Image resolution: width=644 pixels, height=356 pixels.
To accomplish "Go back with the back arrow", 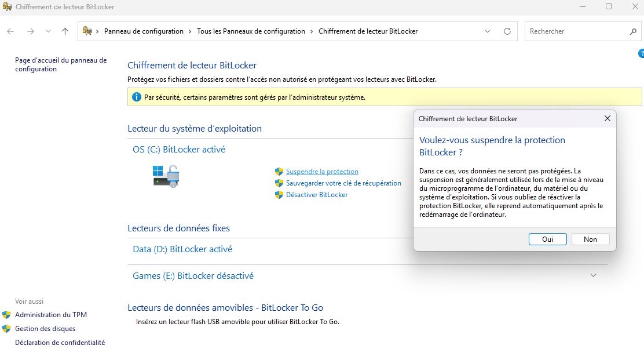I will [10, 31].
